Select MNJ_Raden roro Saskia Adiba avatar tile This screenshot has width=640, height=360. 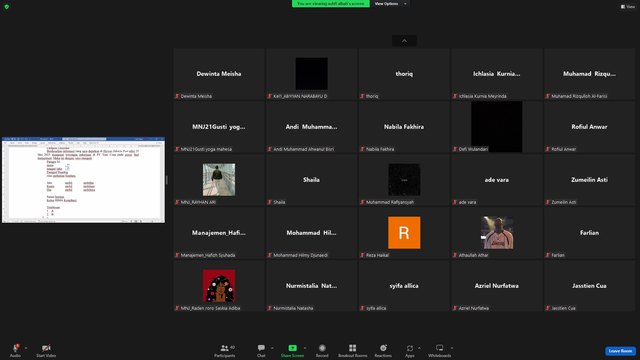219,286
